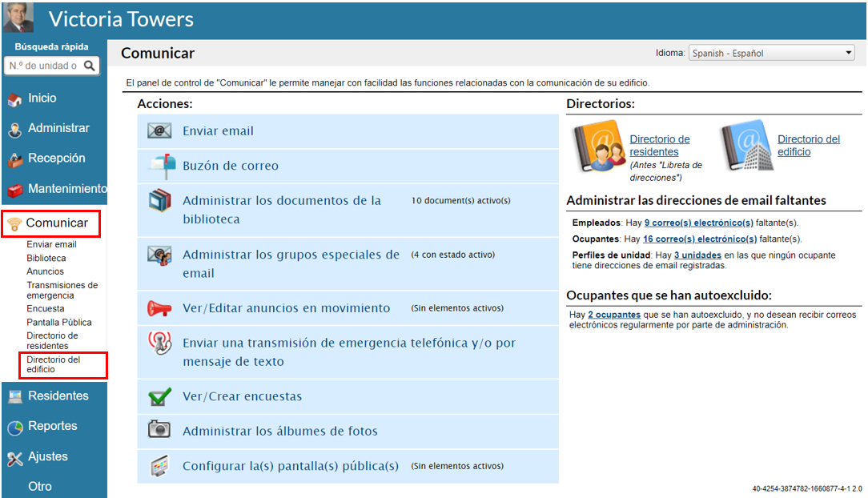Click the Reportes pie chart icon
The width and height of the screenshot is (868, 498).
click(x=15, y=428)
